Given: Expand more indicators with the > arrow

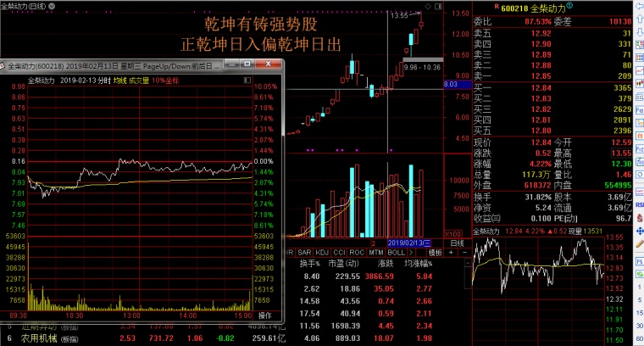Looking at the screenshot, I should click(411, 253).
